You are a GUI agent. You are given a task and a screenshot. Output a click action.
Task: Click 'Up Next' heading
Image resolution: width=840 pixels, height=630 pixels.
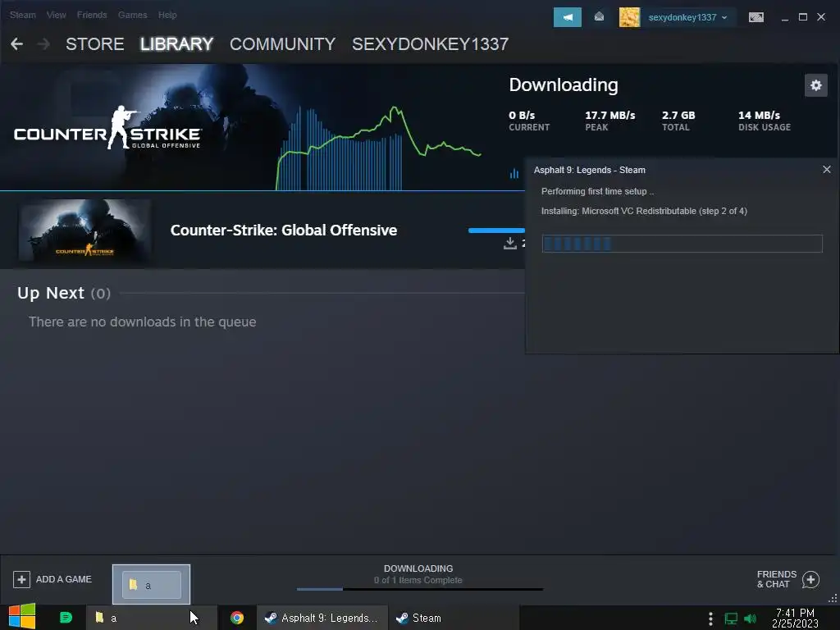click(50, 293)
